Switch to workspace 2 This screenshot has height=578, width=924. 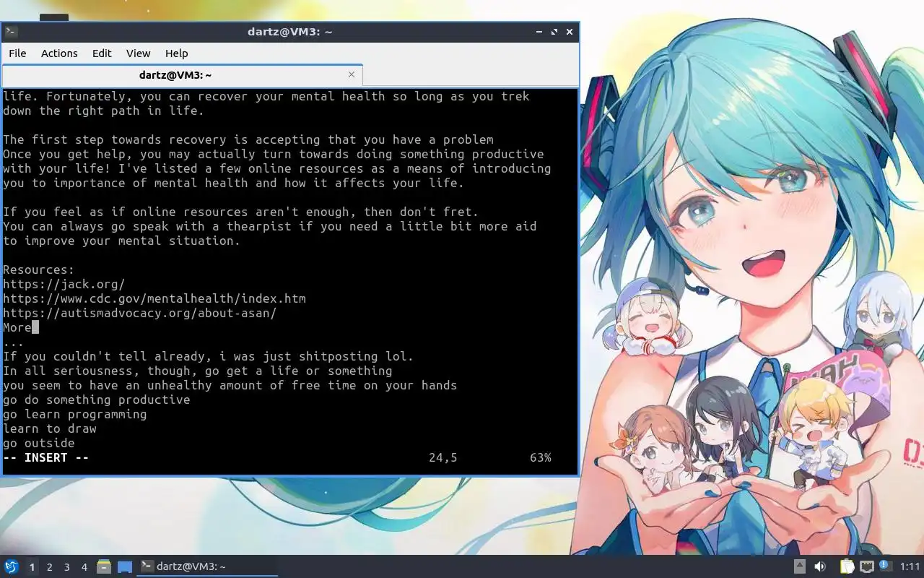click(x=50, y=567)
